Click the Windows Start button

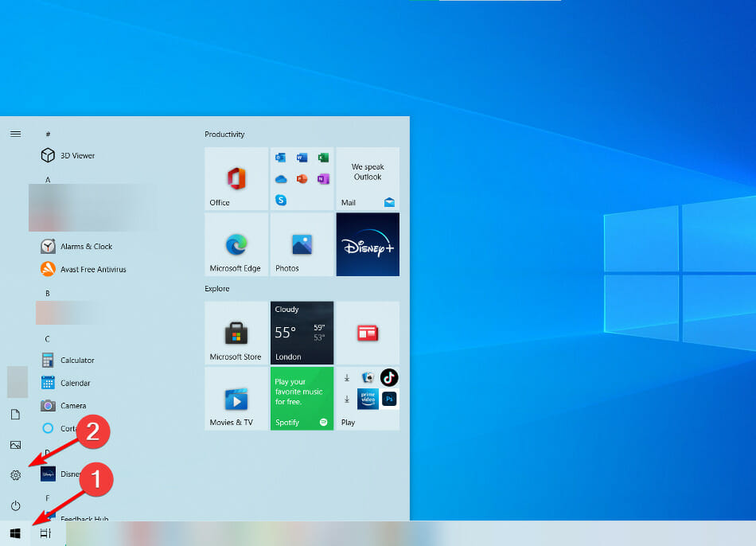click(15, 533)
